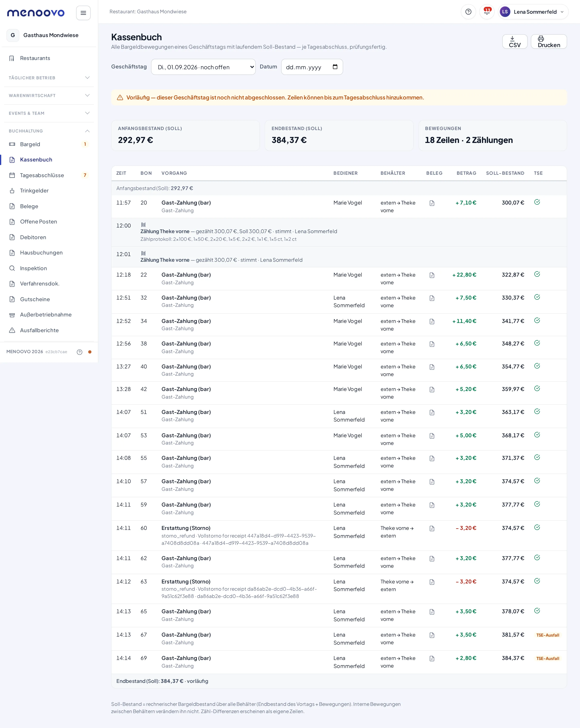Click TSE verified checkmark for Bon 65
The width and height of the screenshot is (580, 728).
(537, 611)
